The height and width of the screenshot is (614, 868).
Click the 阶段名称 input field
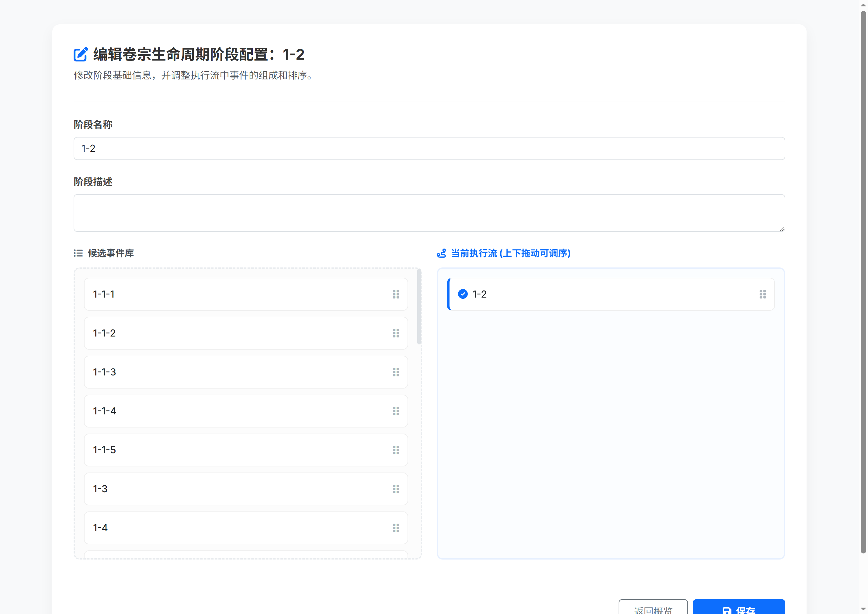pos(429,148)
